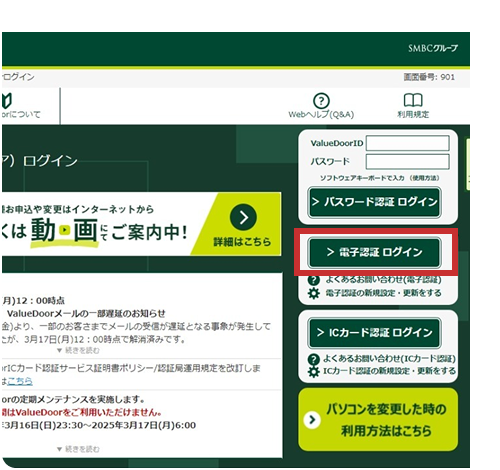Open よくあるお問い合わせ(ICカード認証) link text
Viewport: 500px width, 470px height.
point(389,359)
